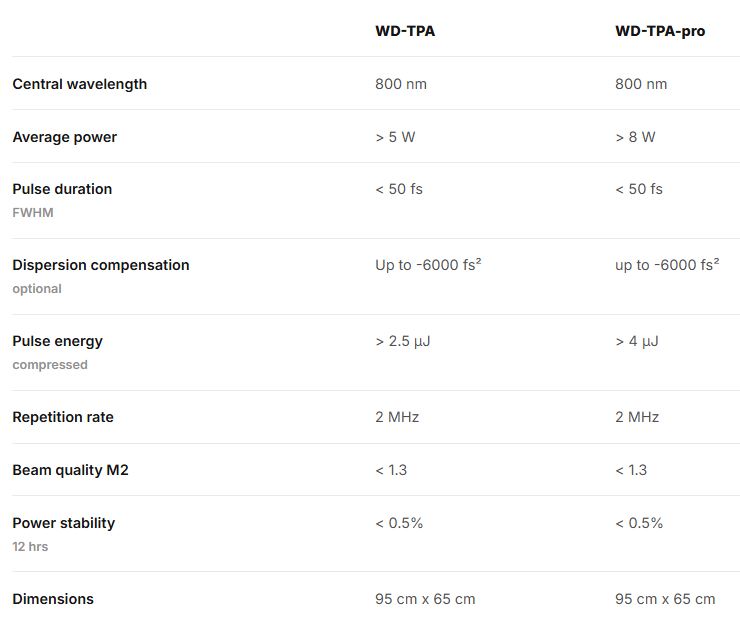Click the Dispersion compensation label
This screenshot has height=627, width=740.
pyautogui.click(x=100, y=265)
